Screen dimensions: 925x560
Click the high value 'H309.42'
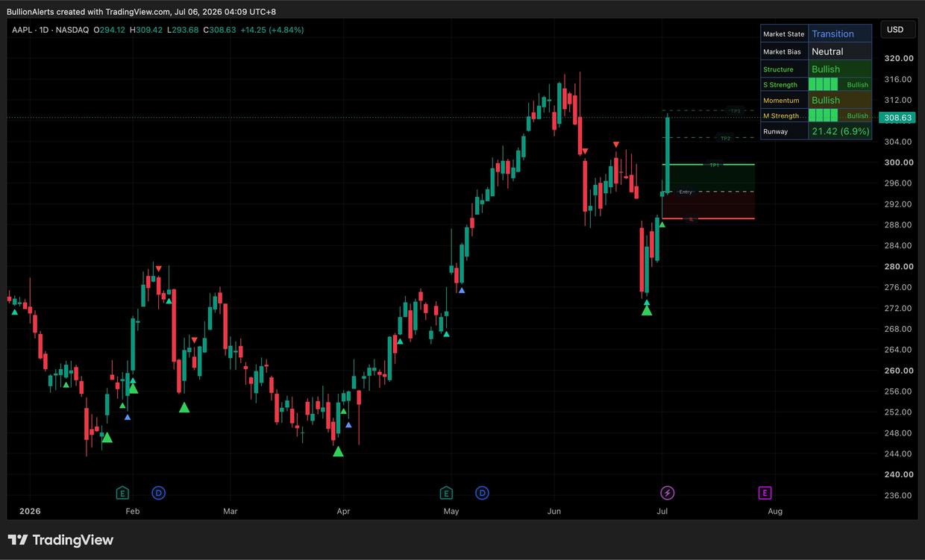coord(145,30)
